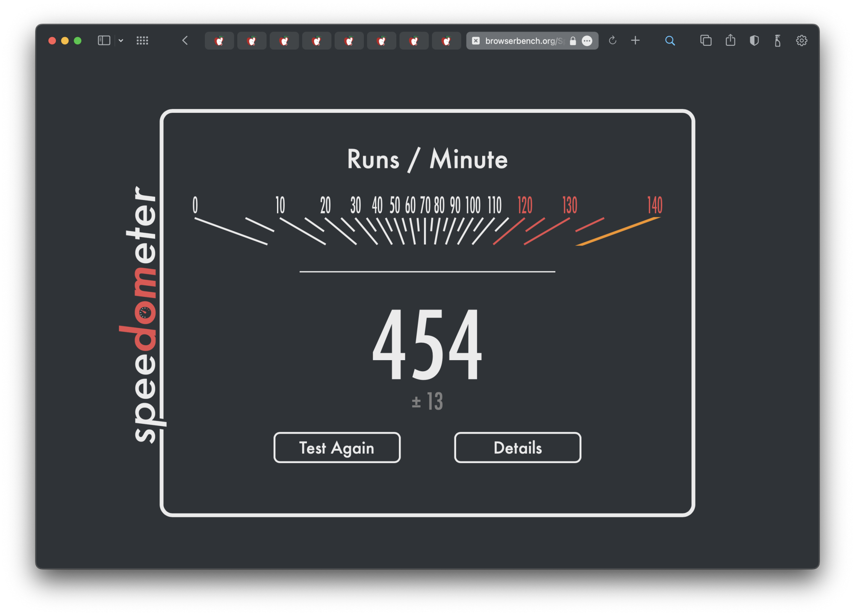This screenshot has width=855, height=616.
Task: Click the green fullscreen window button
Action: 78,41
